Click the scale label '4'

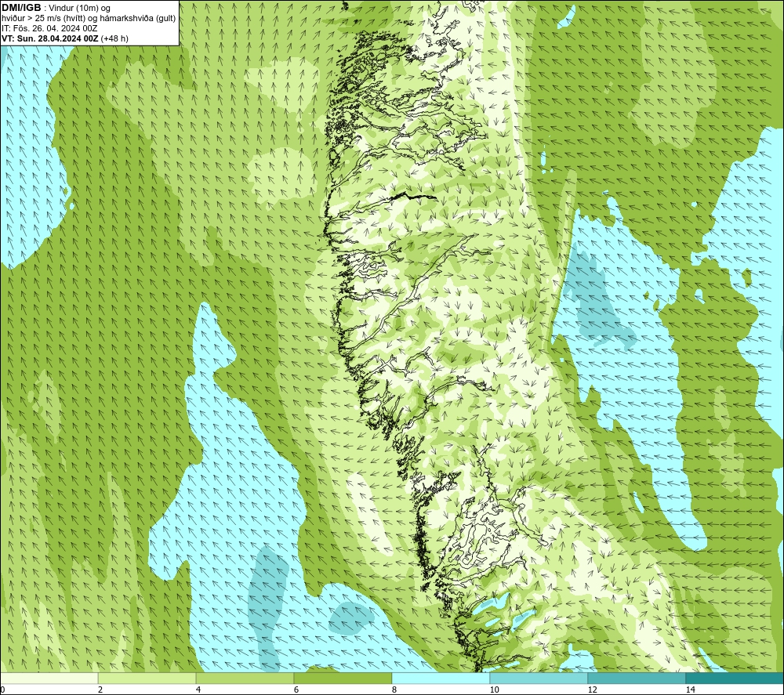[198, 690]
